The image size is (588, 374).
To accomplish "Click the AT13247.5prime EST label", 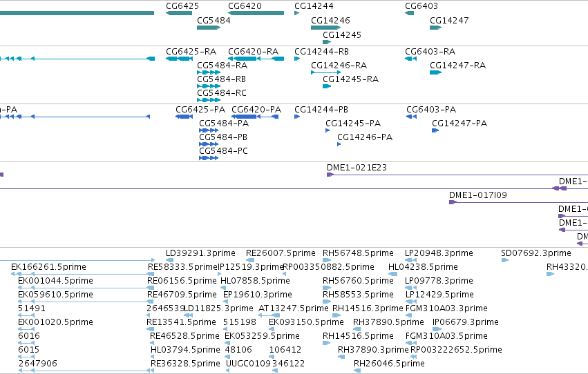I will [293, 309].
